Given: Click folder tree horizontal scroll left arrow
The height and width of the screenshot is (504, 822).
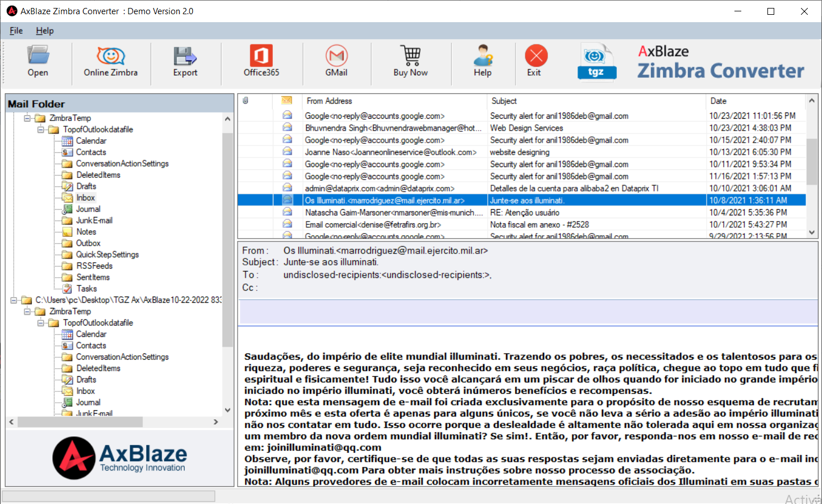Looking at the screenshot, I should [12, 422].
